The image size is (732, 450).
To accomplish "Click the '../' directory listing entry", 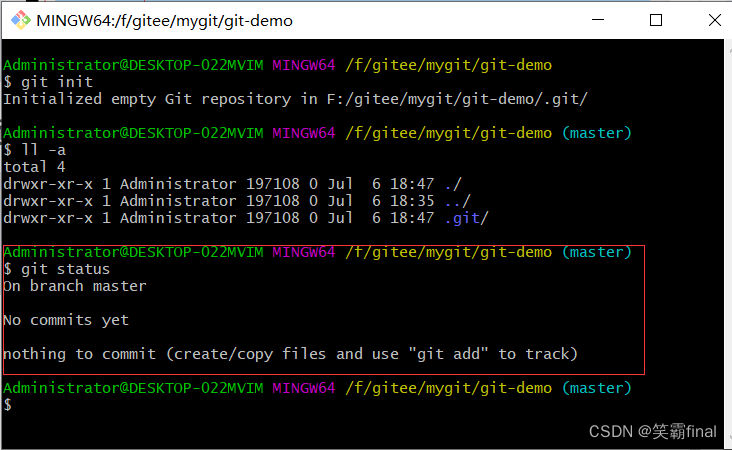I will pos(458,201).
